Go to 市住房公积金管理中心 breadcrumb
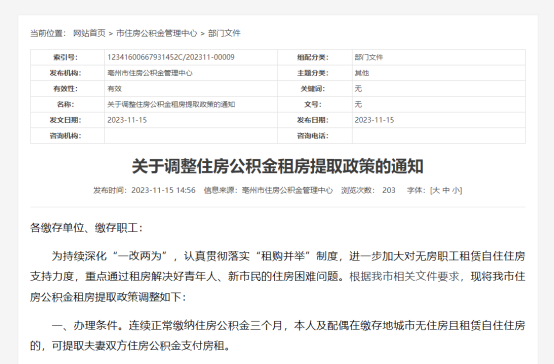 [157, 33]
